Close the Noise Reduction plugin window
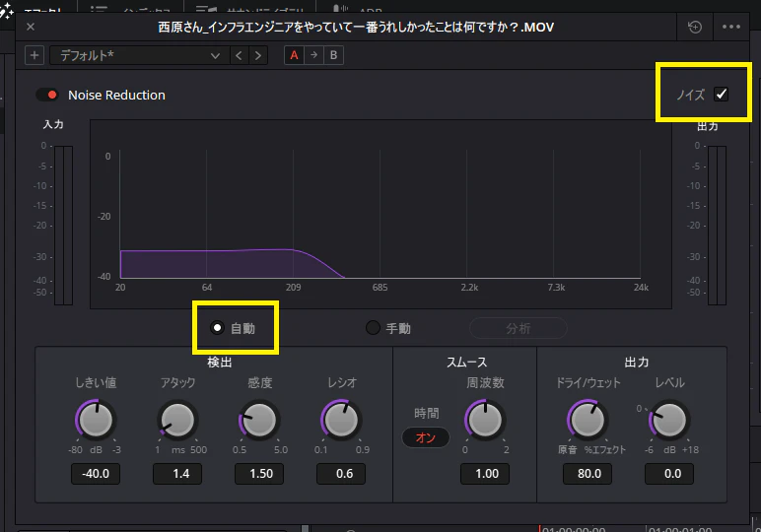The height and width of the screenshot is (532, 761). (31, 27)
